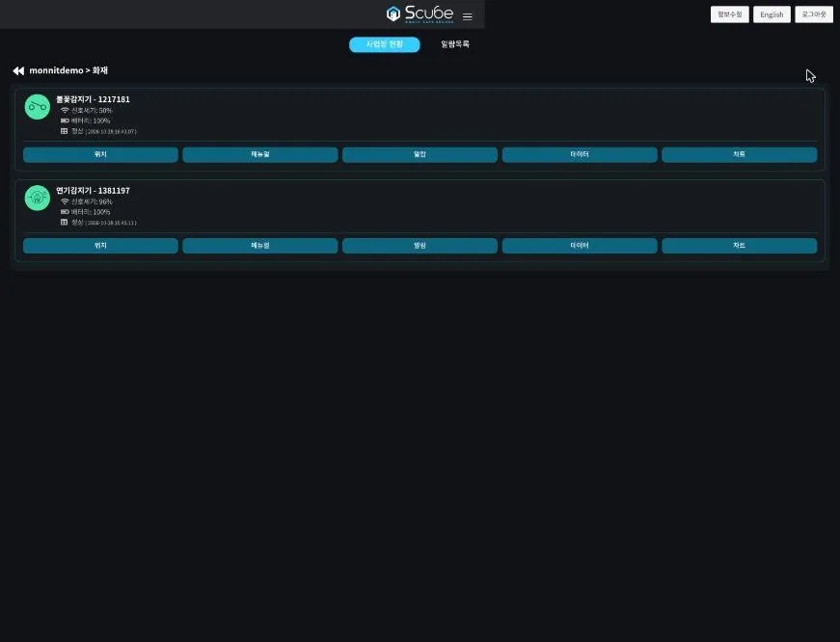Viewport: 840px width, 642px height.
Task: Click the Scube logo
Action: coord(420,13)
